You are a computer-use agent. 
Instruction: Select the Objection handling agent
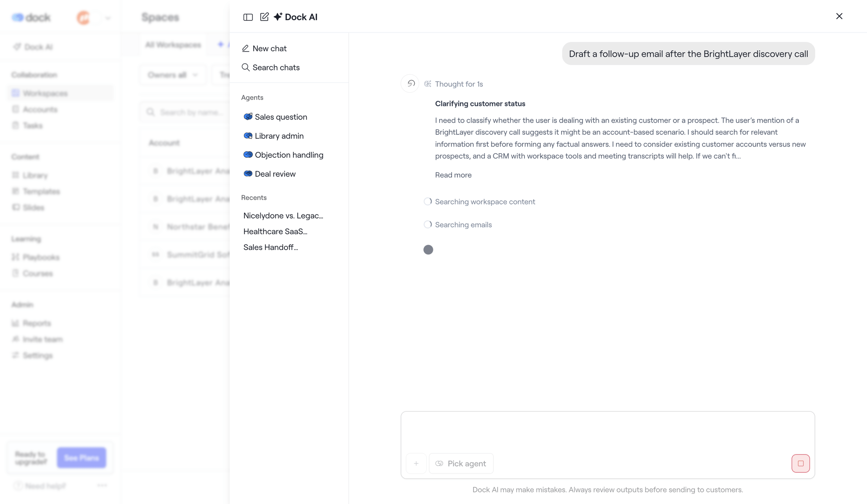tap(284, 155)
